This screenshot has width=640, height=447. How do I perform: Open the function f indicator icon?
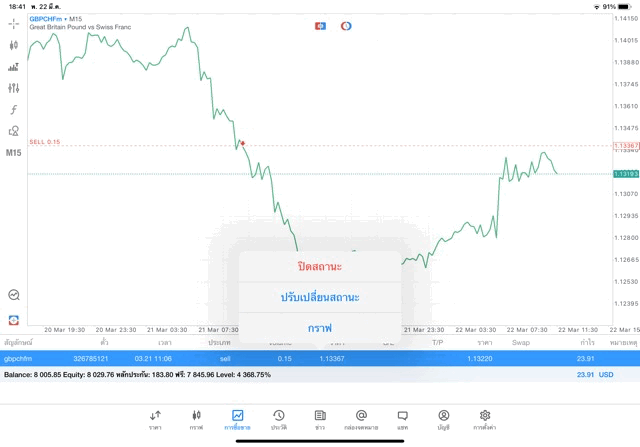(13, 109)
